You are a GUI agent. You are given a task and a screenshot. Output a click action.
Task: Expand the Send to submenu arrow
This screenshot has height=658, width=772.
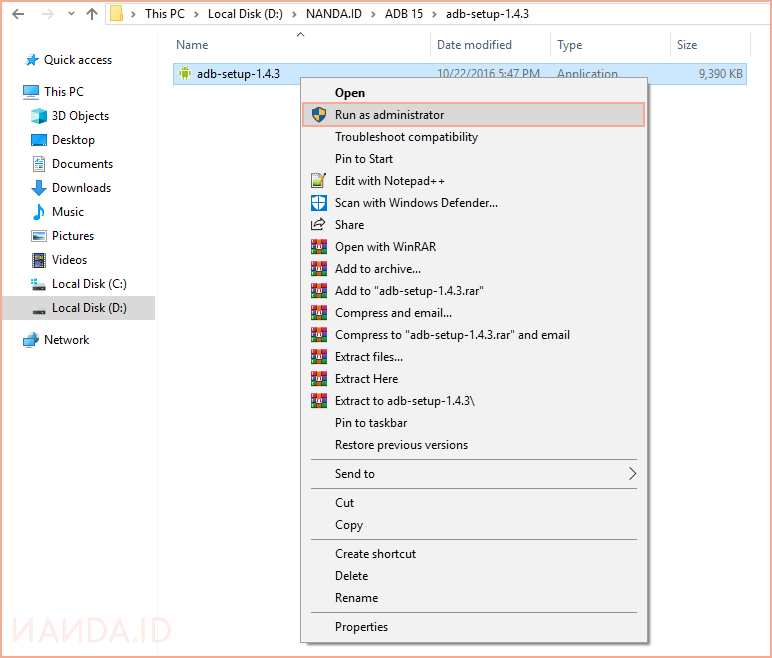(632, 474)
